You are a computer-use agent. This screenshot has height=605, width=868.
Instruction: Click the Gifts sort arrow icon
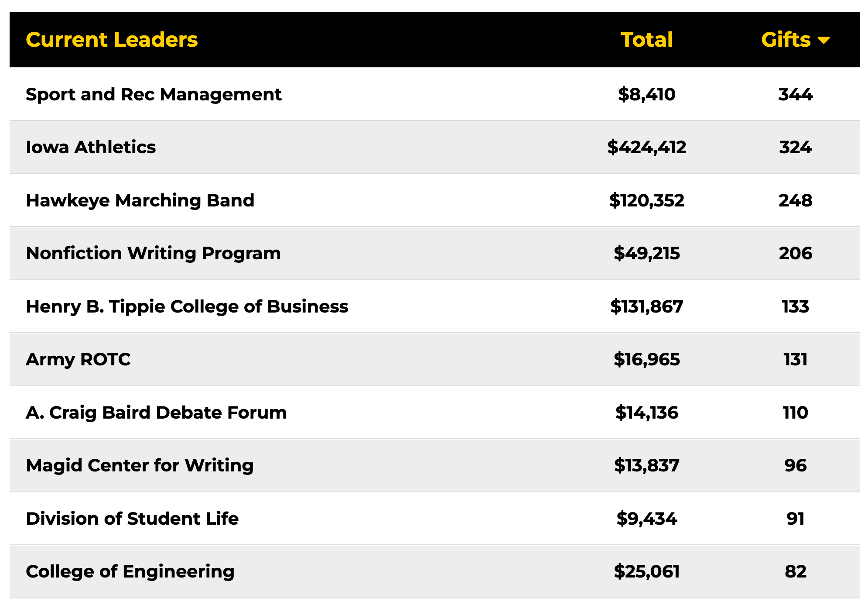coord(824,40)
